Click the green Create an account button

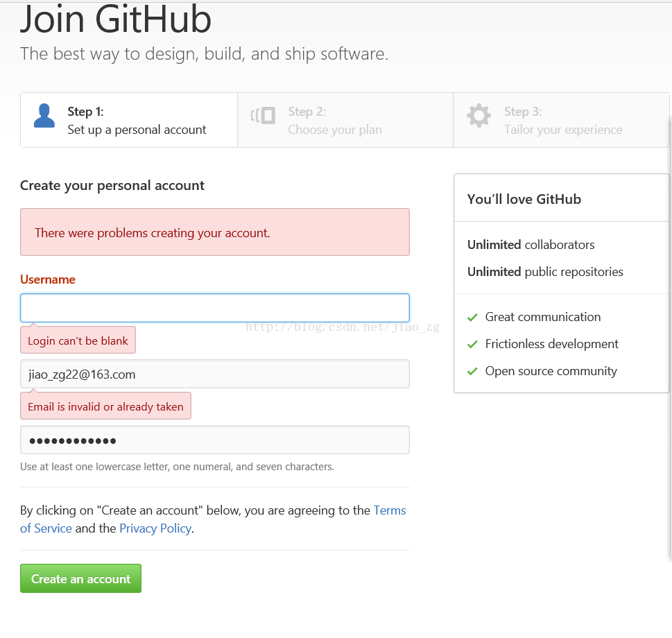tap(80, 578)
